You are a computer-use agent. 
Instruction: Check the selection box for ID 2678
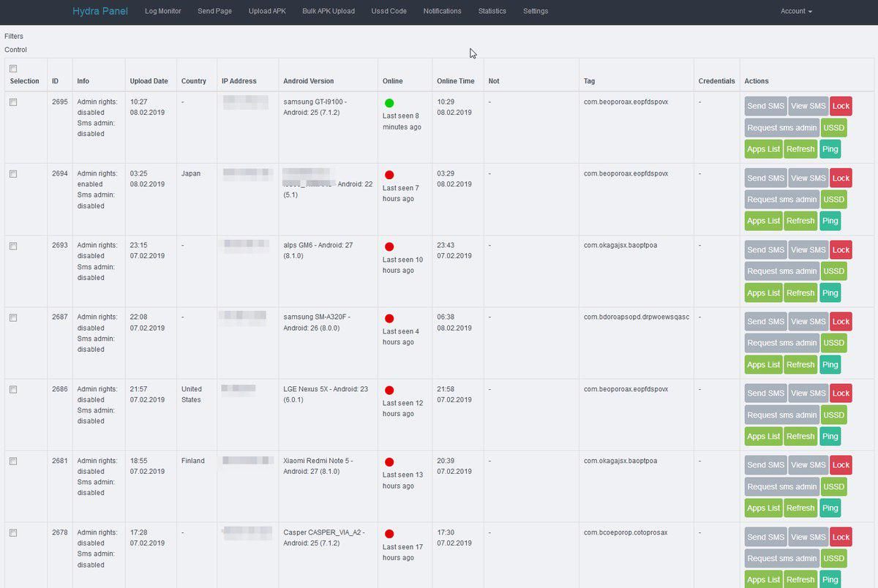coord(13,533)
